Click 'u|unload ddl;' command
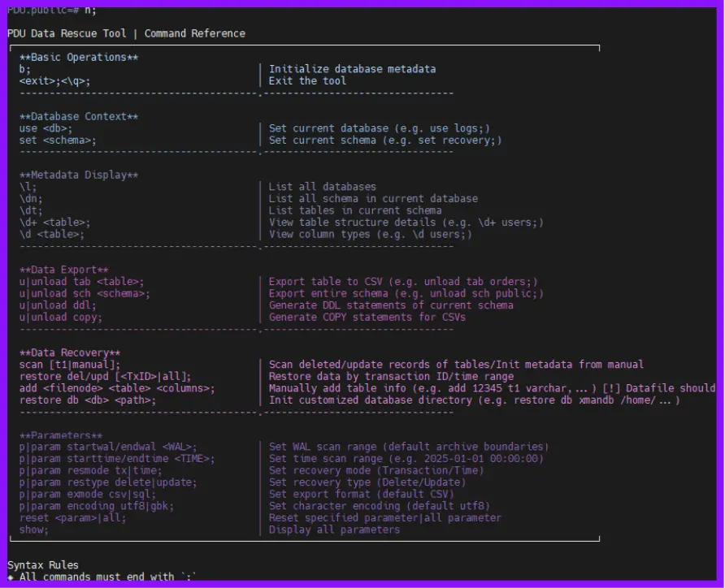This screenshot has height=588, width=725. [58, 306]
